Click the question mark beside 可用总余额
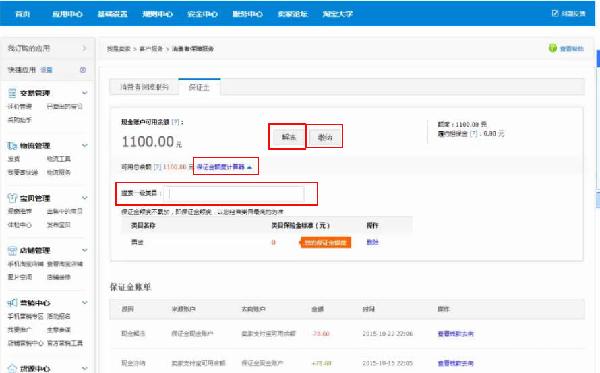The width and height of the screenshot is (600, 373). [x=157, y=167]
